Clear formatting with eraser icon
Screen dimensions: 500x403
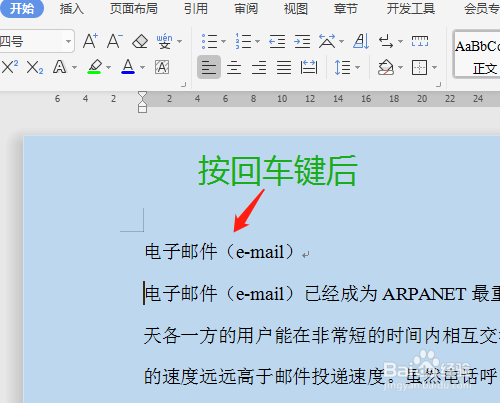click(x=140, y=41)
